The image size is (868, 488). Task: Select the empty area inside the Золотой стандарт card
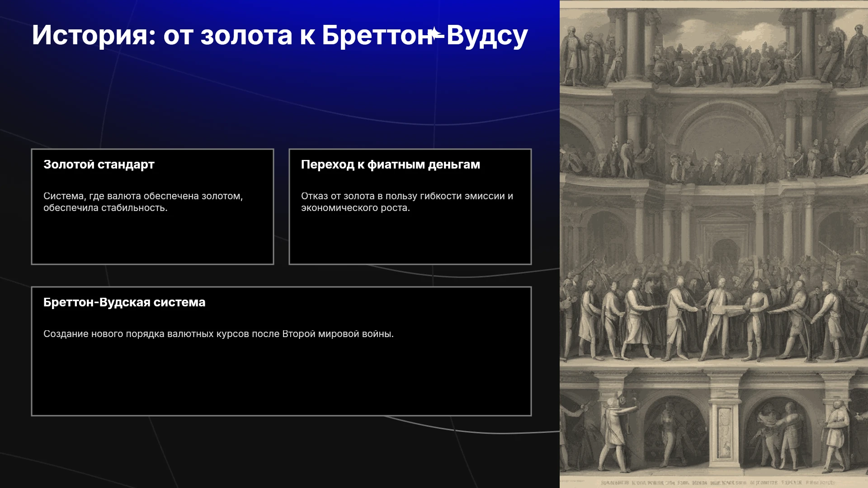click(x=152, y=239)
